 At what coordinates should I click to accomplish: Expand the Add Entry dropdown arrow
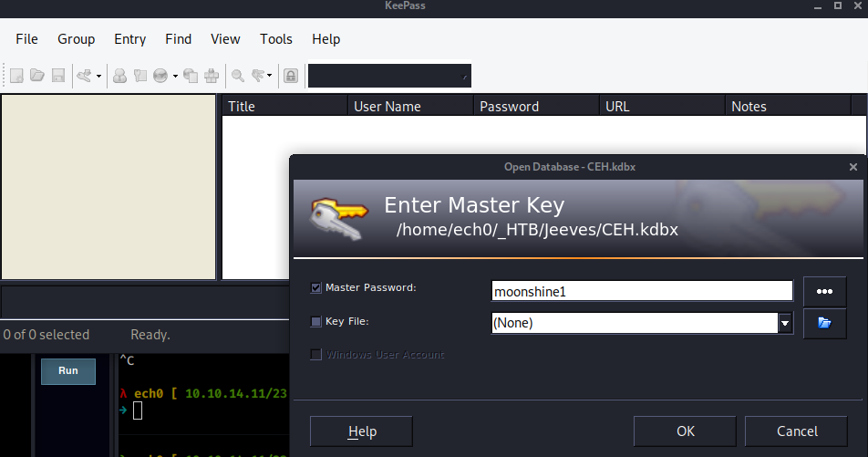[98, 76]
